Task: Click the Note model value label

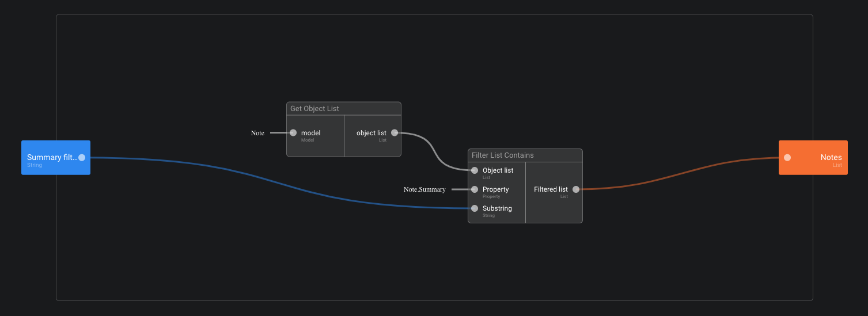Action: point(257,133)
